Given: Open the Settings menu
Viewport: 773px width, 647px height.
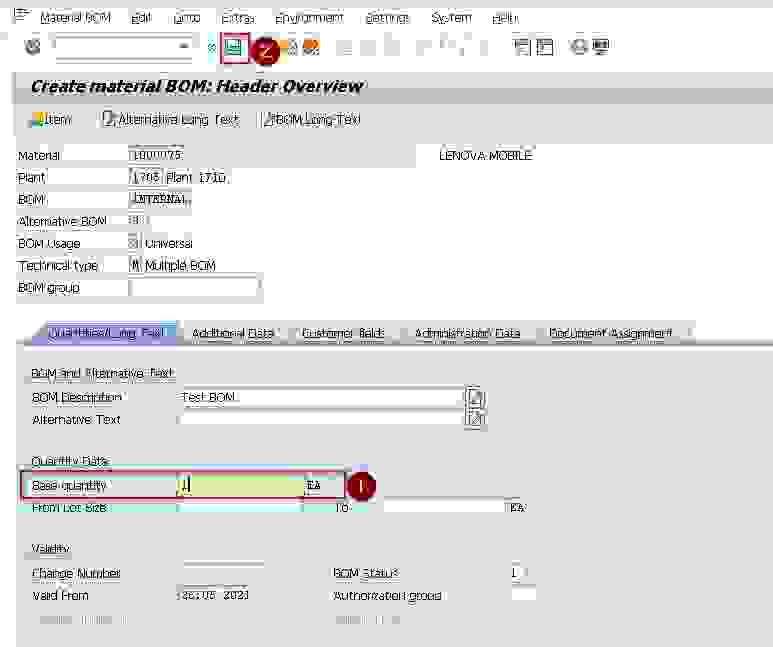Looking at the screenshot, I should [387, 18].
